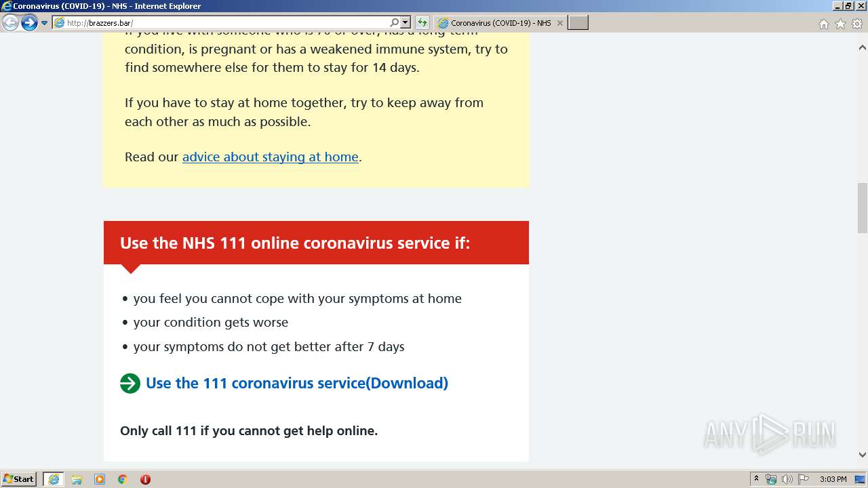Click the Internet Explorer title bar icon

click(7, 6)
